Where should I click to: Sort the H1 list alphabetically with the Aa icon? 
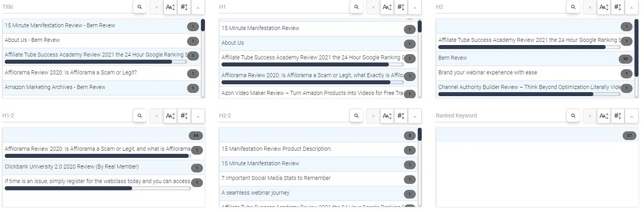coord(387,7)
